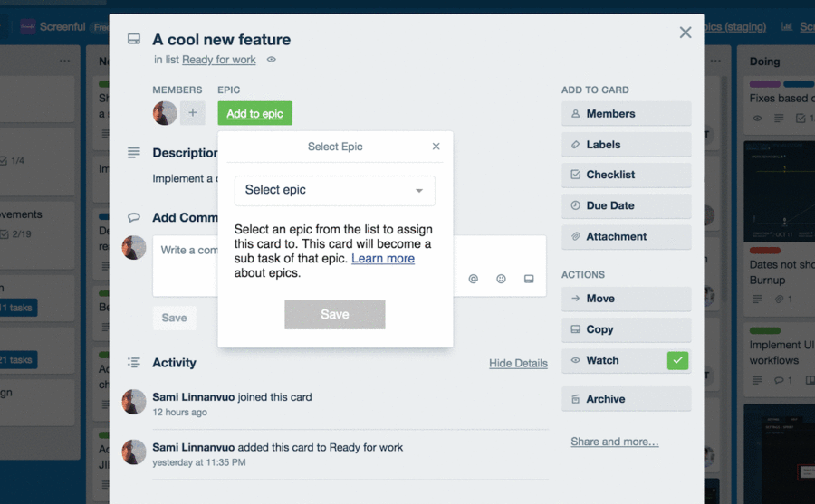Open the Attachment option in sidebar

(626, 236)
